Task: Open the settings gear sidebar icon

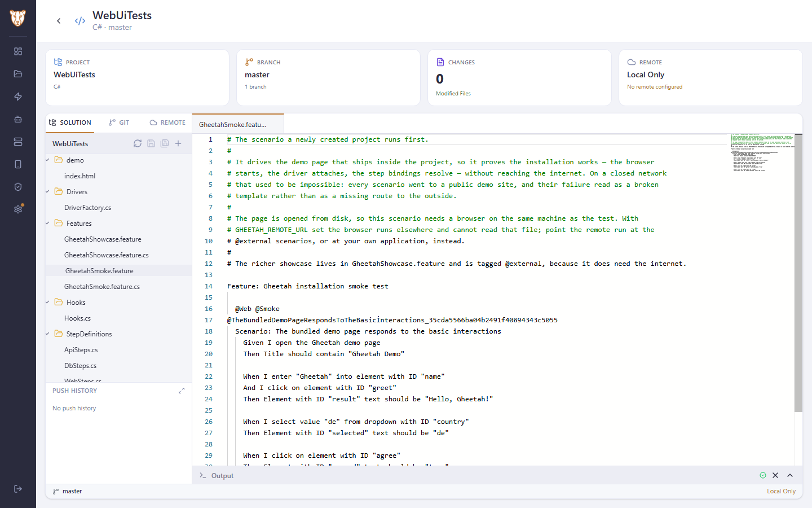Action: pyautogui.click(x=18, y=209)
